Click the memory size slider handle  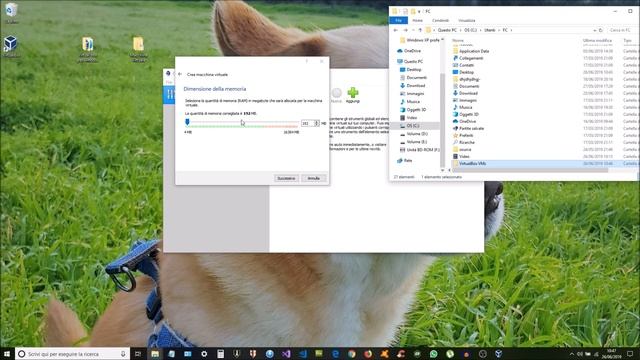[187, 122]
